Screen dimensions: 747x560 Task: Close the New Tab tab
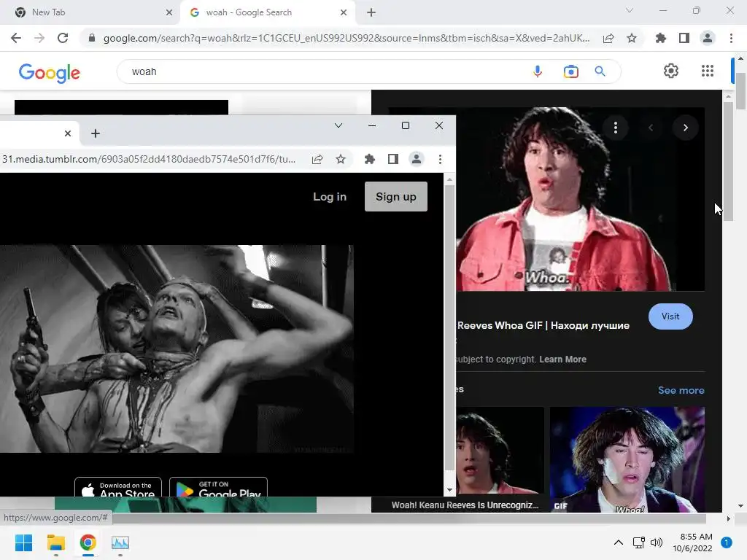169,12
